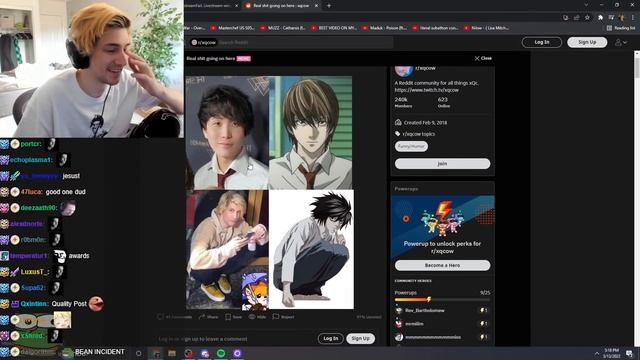Open the 'BEST VIDEO ON MY' bookmark
This screenshot has width=640, height=360.
point(333,28)
